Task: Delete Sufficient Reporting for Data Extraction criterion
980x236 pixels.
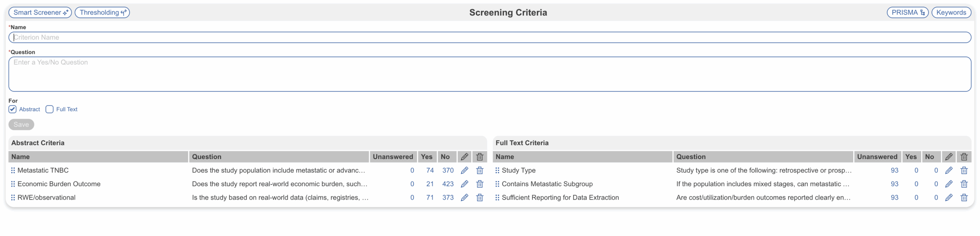Action: tap(964, 198)
